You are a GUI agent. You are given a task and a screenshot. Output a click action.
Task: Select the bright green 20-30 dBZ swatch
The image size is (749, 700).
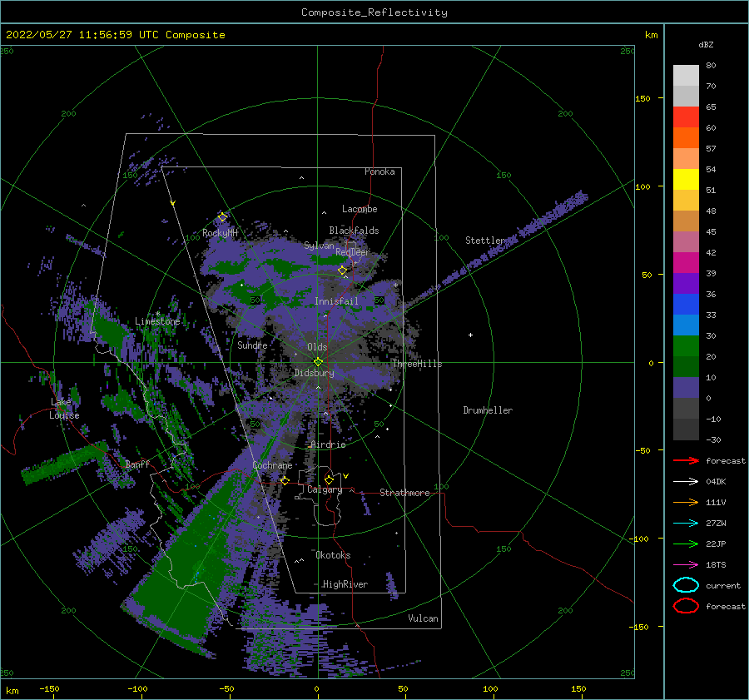[x=686, y=346]
